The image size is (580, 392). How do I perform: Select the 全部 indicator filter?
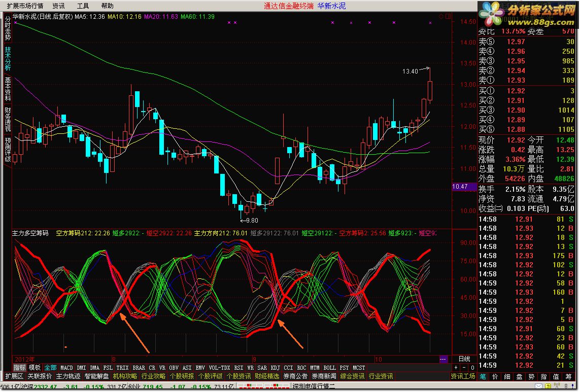(x=50, y=368)
